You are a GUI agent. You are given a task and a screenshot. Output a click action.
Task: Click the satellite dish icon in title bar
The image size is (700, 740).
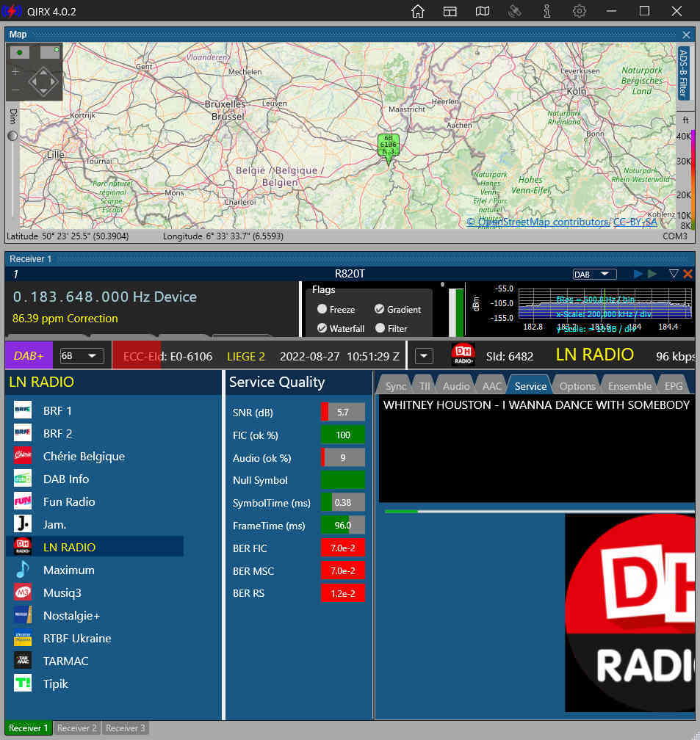pyautogui.click(x=514, y=11)
